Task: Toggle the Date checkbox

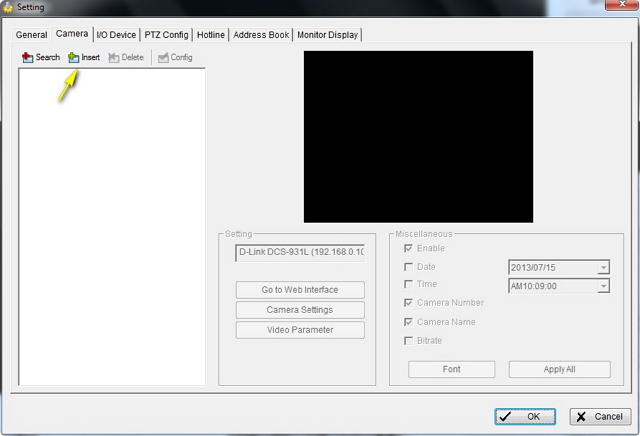Action: coord(408,267)
